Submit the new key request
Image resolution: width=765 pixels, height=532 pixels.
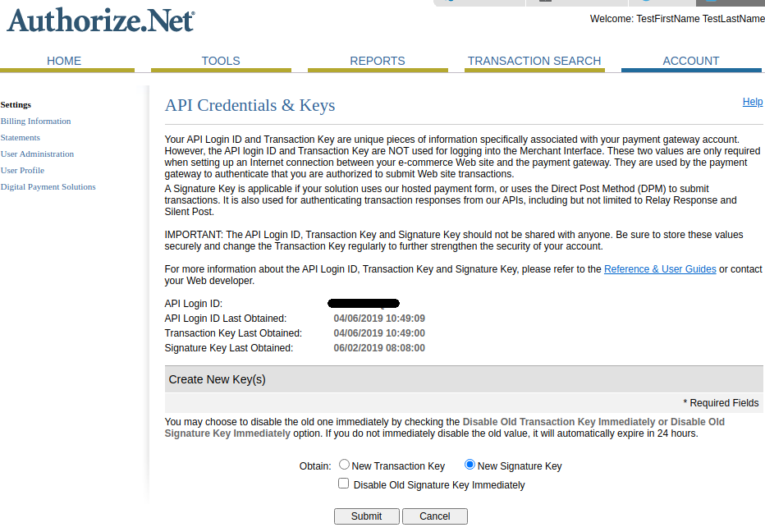point(366,516)
